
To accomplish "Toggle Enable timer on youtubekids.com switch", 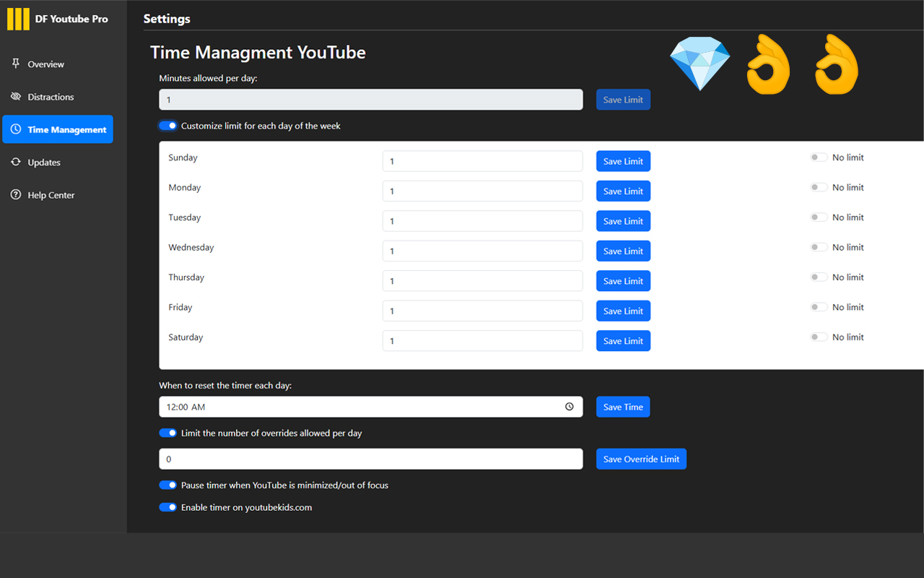I will pos(168,507).
